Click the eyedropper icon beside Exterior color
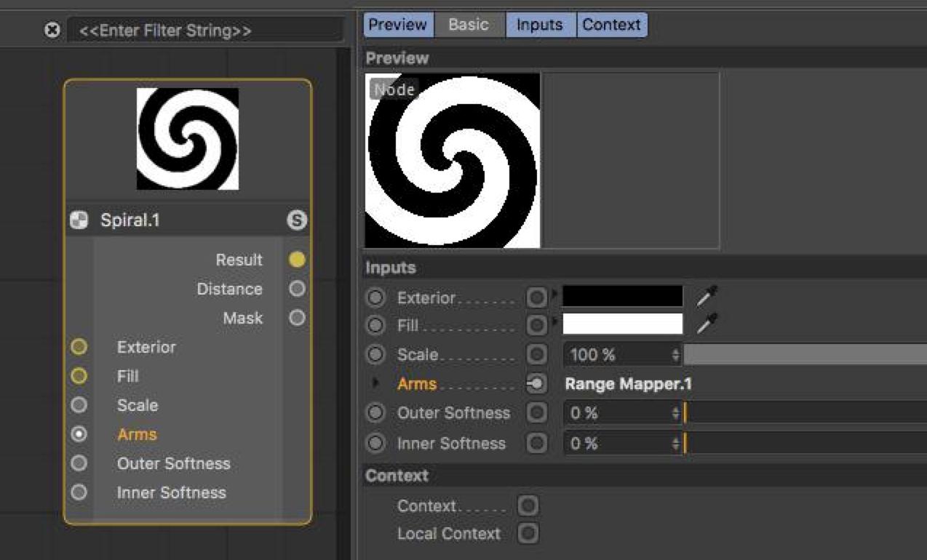 pyautogui.click(x=707, y=296)
